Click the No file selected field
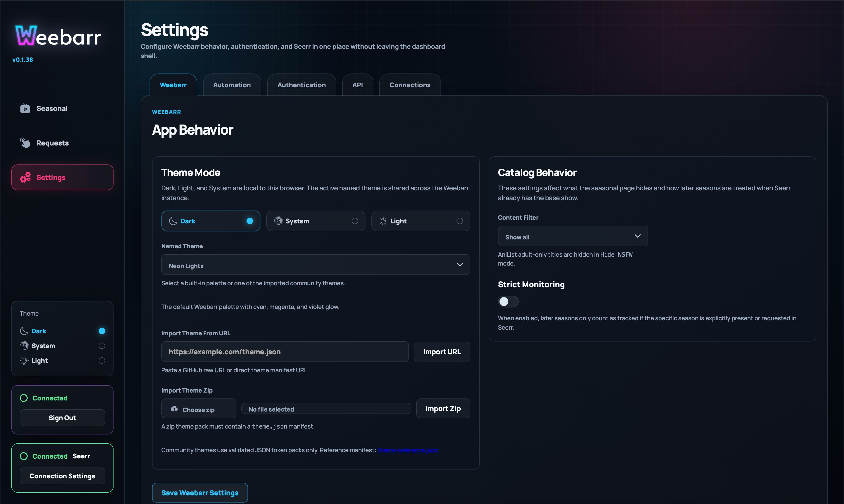The image size is (844, 504). pyautogui.click(x=326, y=409)
